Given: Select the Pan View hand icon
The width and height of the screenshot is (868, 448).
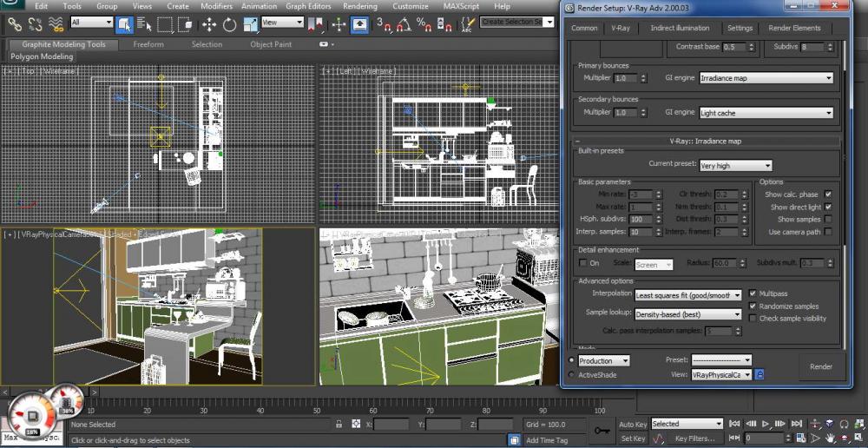Looking at the screenshot, I should click(830, 438).
